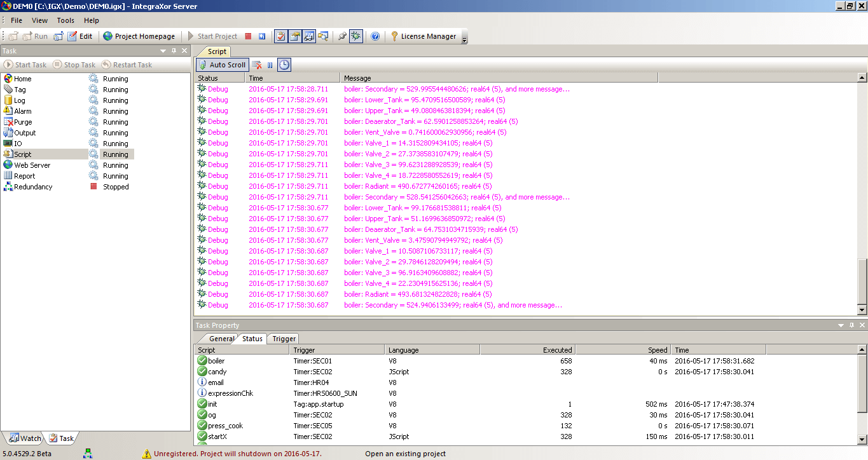
Task: Click the red Stop Project icon
Action: 248,36
